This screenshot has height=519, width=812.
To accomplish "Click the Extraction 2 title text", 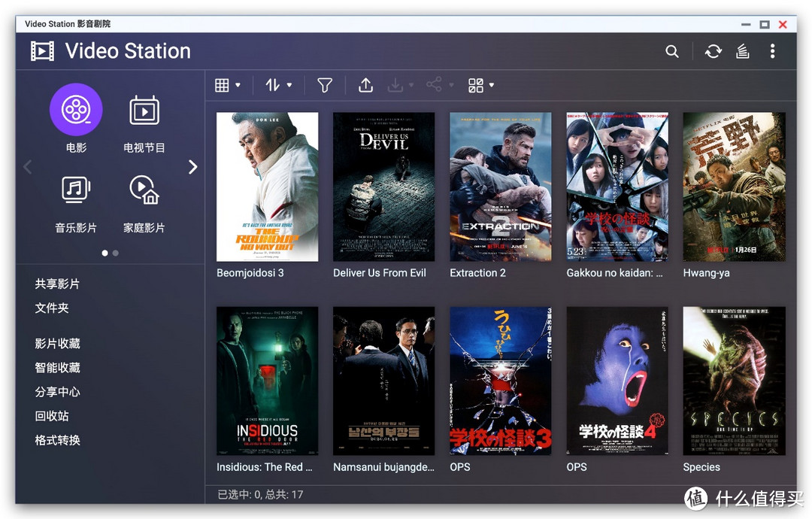I will pos(477,273).
